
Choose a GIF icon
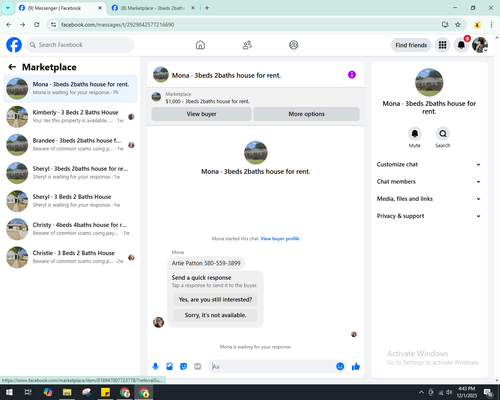198,367
